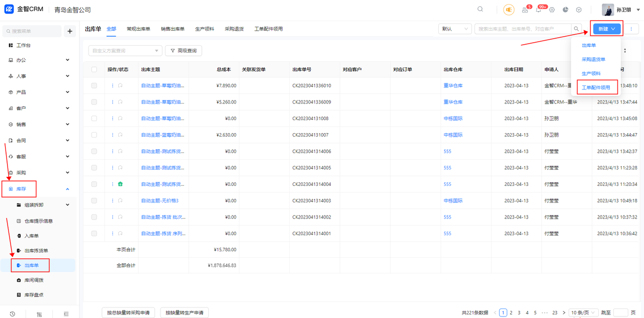Tick checkbox for row CK202304131007
The height and width of the screenshot is (318, 644).
pos(94,135)
